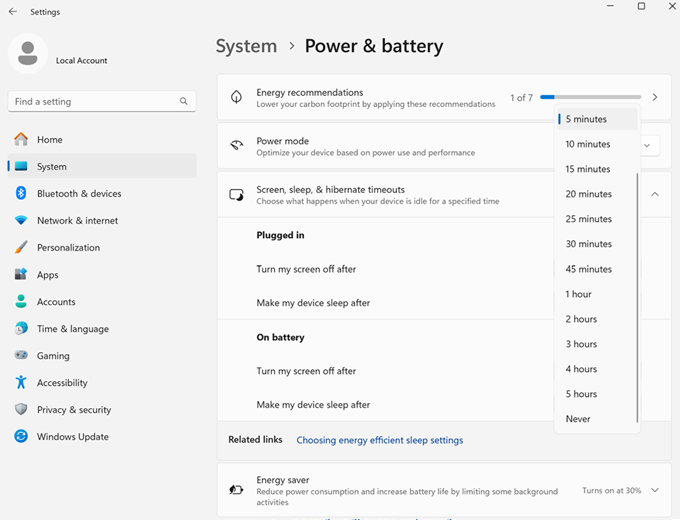Screen dimensions: 680x520
Task: Open Energy recommendations with the right chevron
Action: (x=655, y=97)
